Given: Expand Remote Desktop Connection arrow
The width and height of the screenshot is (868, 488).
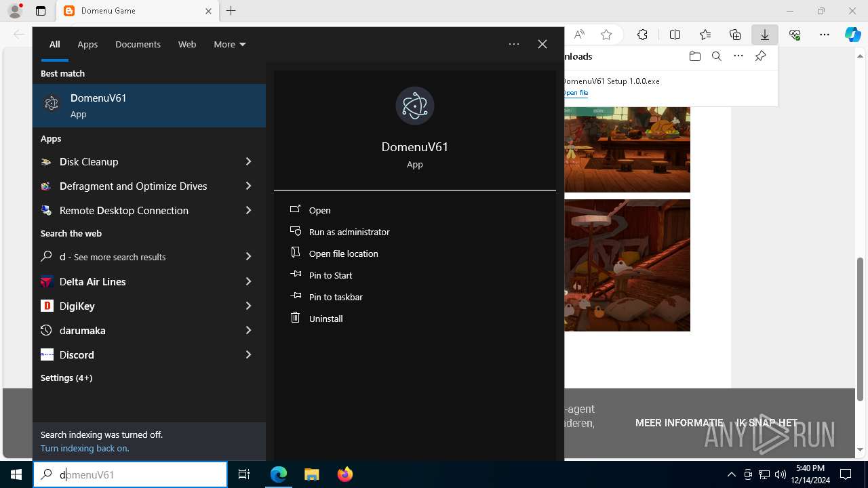Looking at the screenshot, I should click(248, 211).
